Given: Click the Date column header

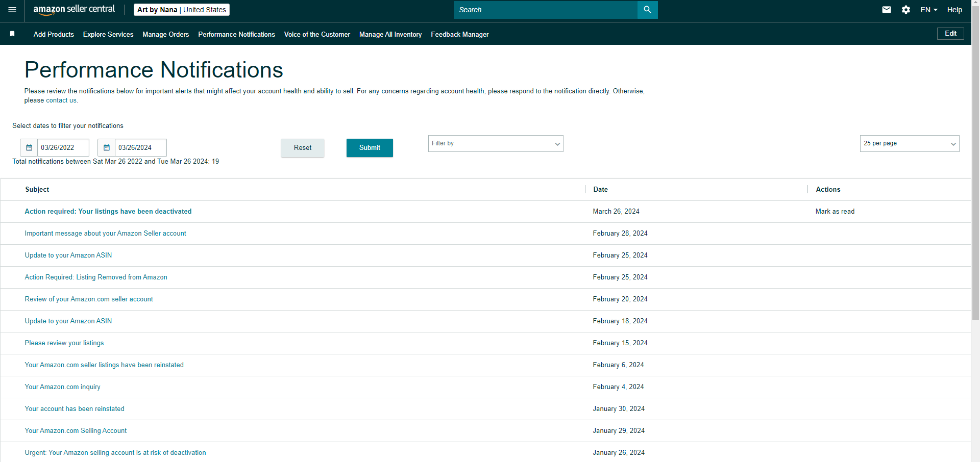Looking at the screenshot, I should coord(600,190).
